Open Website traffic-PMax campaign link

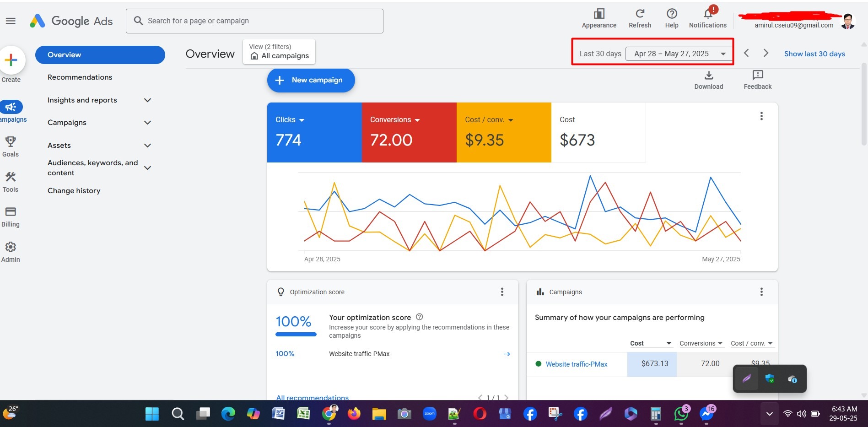pyautogui.click(x=577, y=364)
